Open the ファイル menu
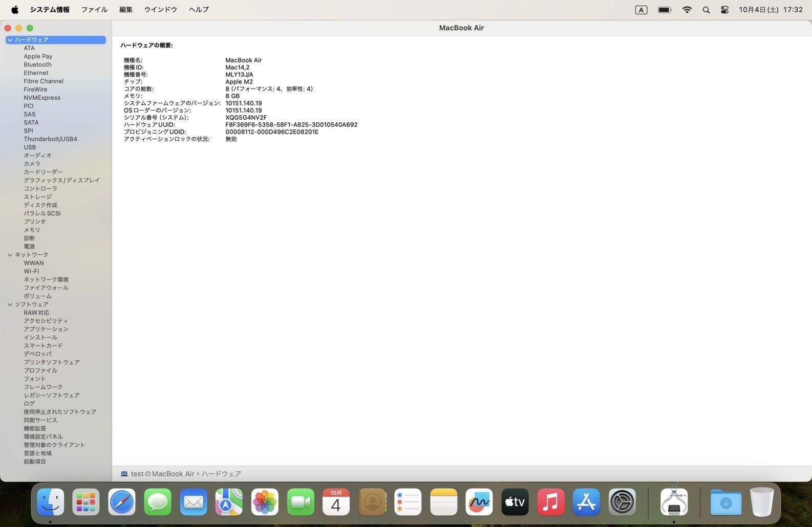812x527 pixels. [x=94, y=10]
